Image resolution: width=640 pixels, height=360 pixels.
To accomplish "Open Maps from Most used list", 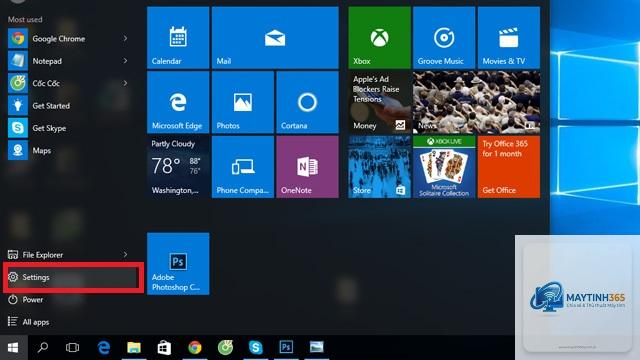I will click(x=69, y=151).
